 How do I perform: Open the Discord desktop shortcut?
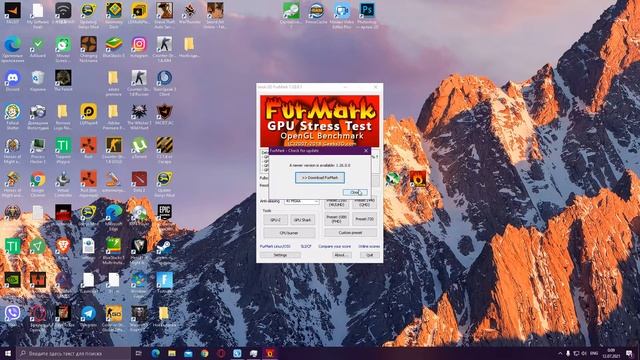click(x=13, y=80)
